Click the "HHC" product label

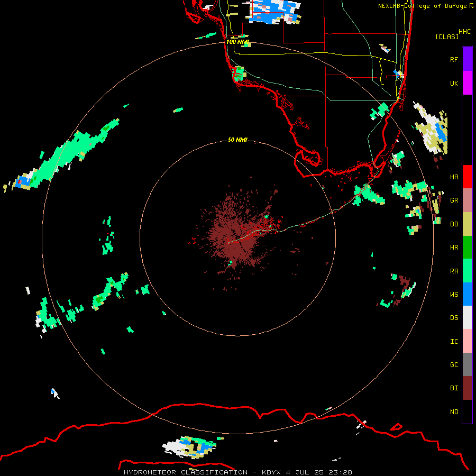tap(464, 32)
